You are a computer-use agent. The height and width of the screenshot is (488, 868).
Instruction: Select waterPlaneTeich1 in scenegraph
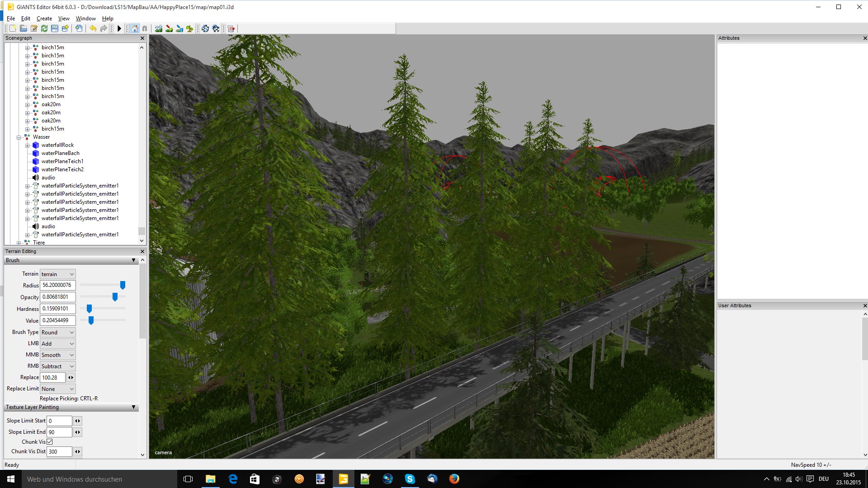62,161
